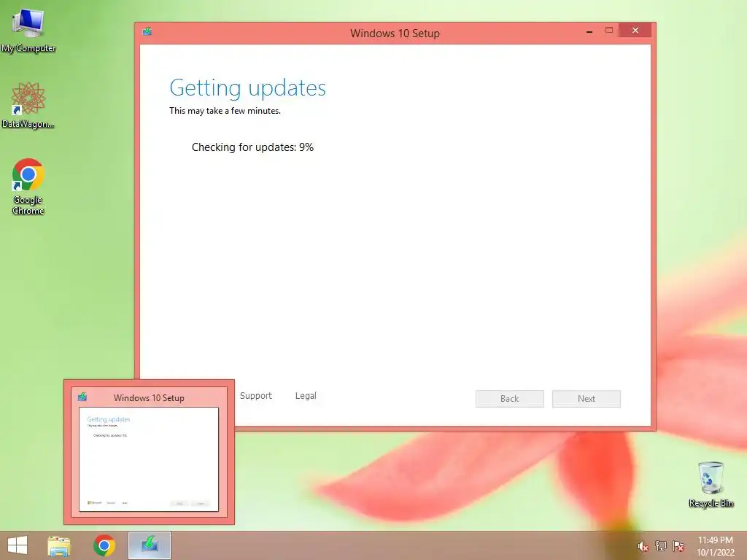Click the Back button
Image resolution: width=747 pixels, height=560 pixels.
[x=510, y=399]
